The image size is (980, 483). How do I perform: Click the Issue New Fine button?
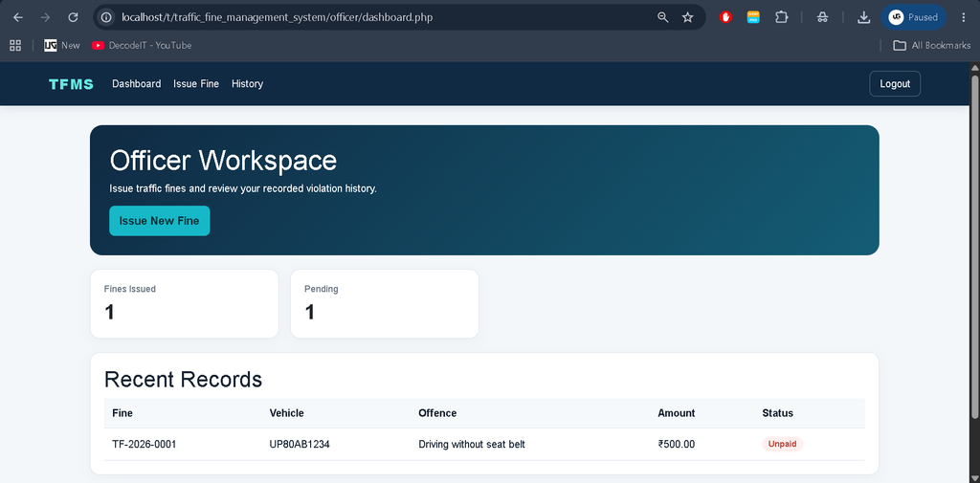[160, 221]
